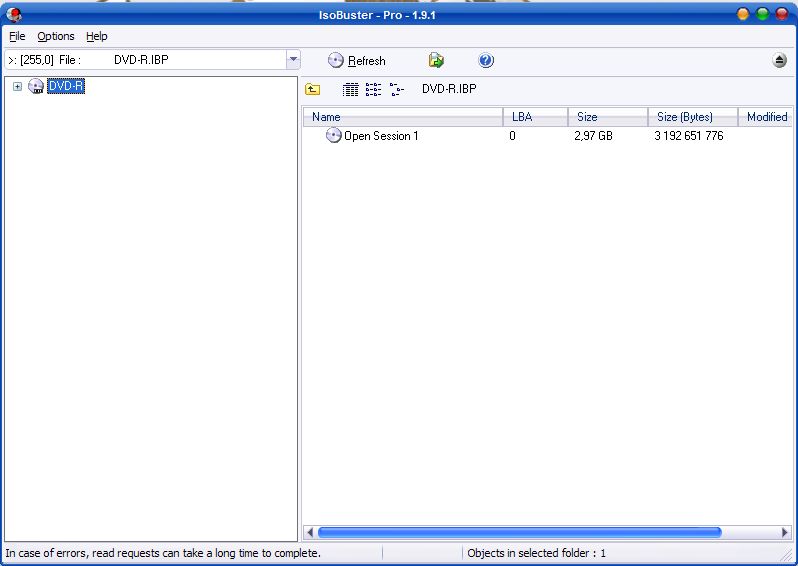Switch to small icons view
This screenshot has width=798, height=566.
pos(374,90)
